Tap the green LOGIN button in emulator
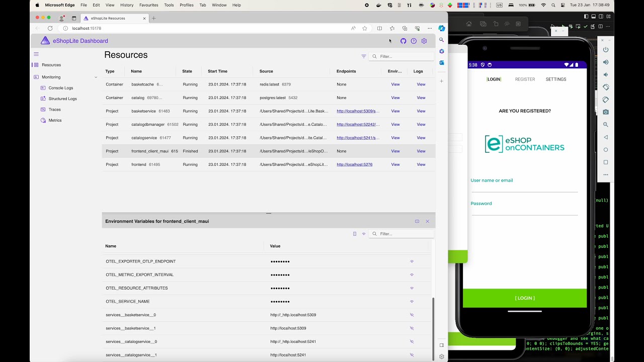The image size is (644, 362). click(525, 298)
